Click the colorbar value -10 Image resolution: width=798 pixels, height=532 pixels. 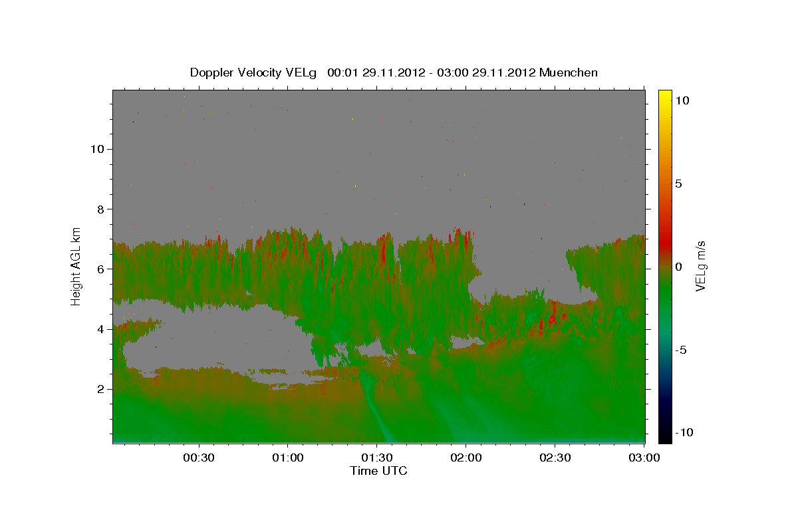[684, 433]
